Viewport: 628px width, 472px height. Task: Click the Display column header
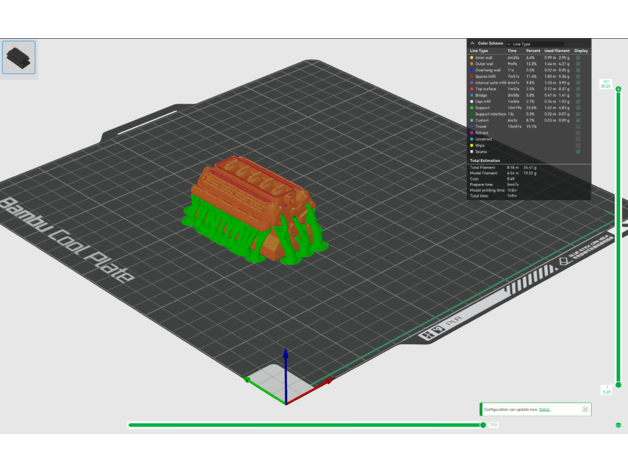tap(581, 51)
